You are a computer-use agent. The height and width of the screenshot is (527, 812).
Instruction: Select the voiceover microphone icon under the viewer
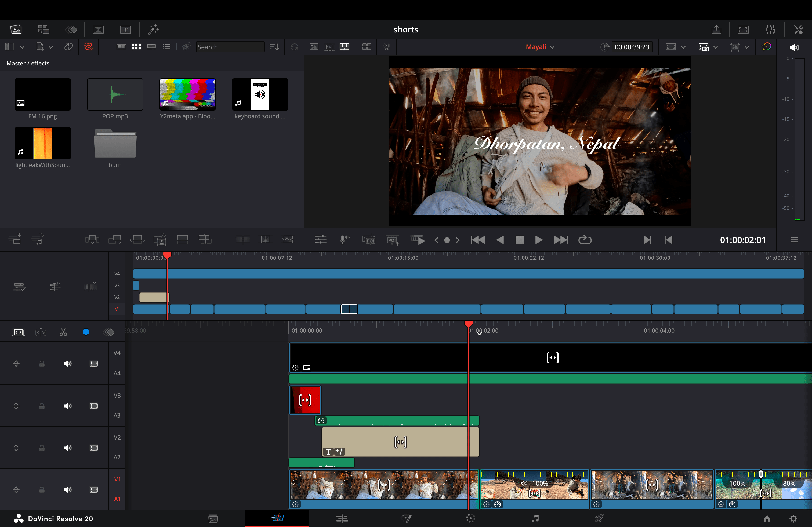point(344,240)
